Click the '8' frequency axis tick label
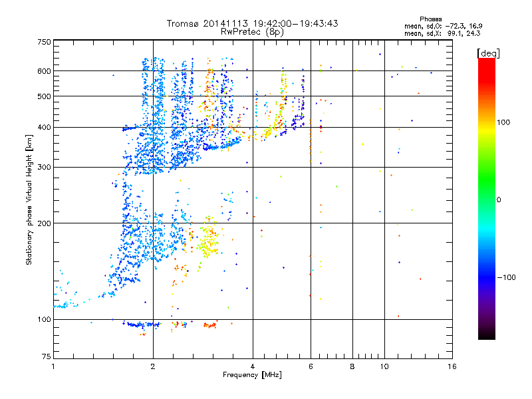The image size is (532, 399). (352, 366)
